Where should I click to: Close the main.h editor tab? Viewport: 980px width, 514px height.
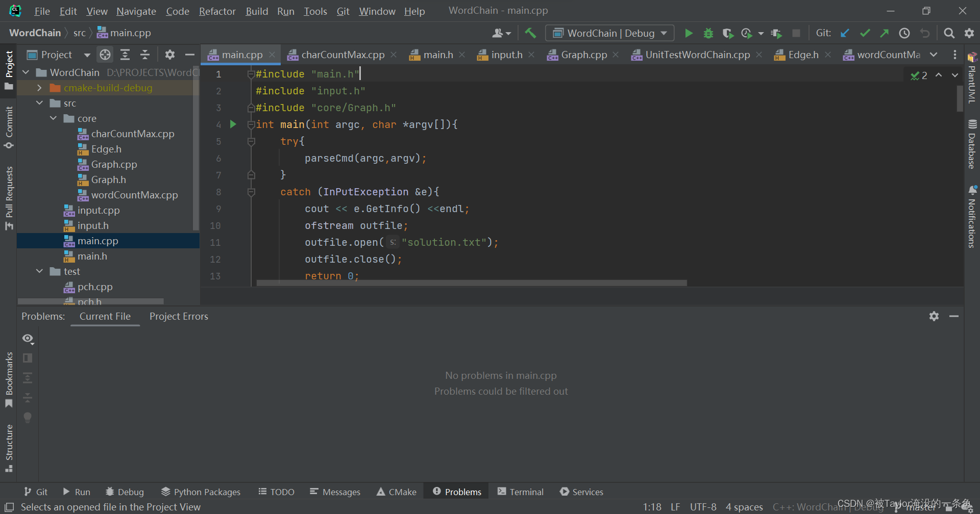tap(462, 55)
